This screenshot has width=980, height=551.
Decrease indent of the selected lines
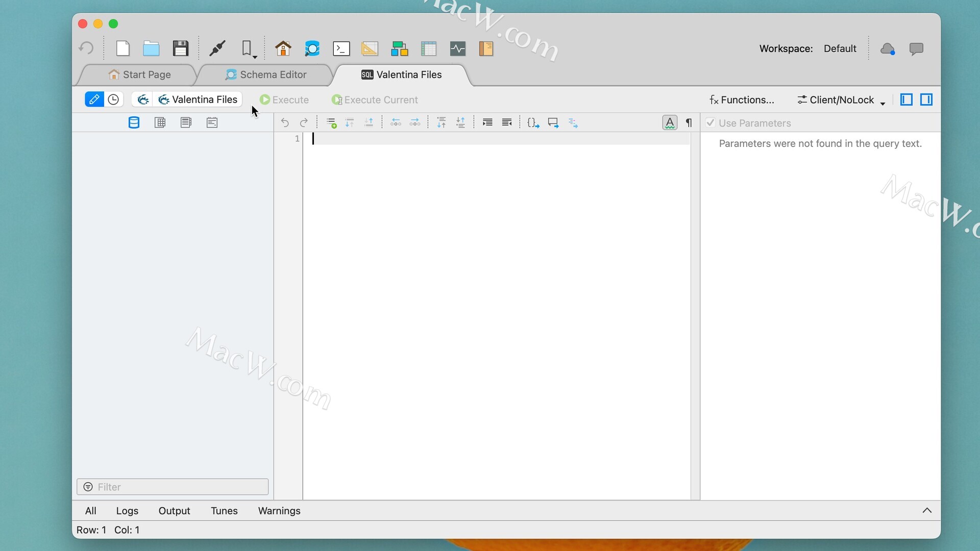click(x=507, y=122)
